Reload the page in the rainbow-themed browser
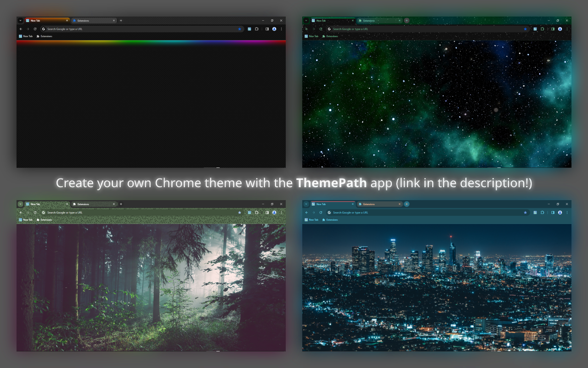This screenshot has height=368, width=588. pos(35,29)
